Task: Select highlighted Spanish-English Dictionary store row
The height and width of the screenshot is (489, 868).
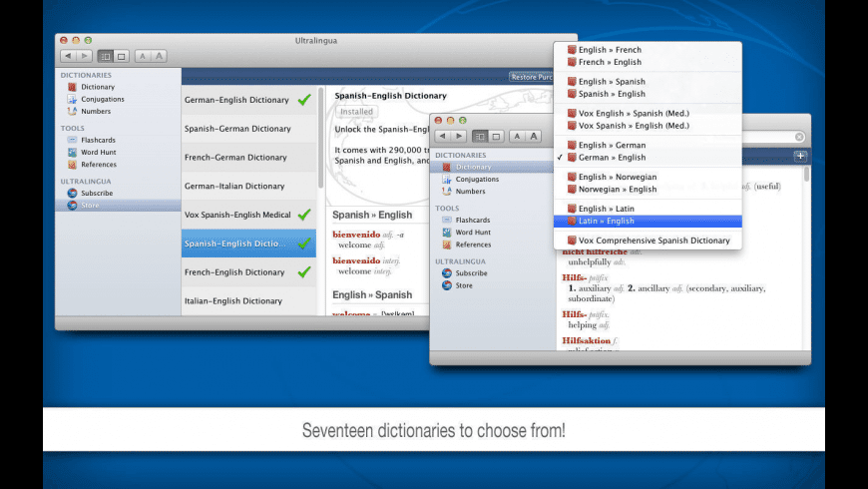Action: pos(248,244)
